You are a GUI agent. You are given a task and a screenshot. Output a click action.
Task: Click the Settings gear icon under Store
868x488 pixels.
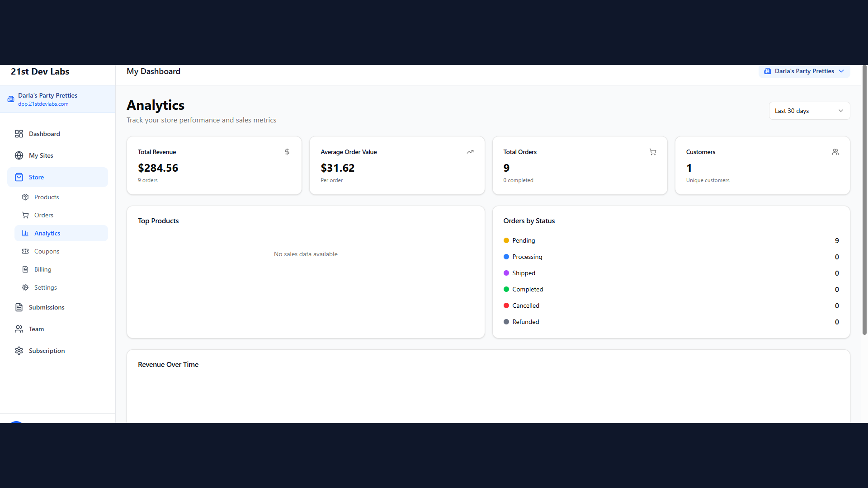[x=25, y=287]
